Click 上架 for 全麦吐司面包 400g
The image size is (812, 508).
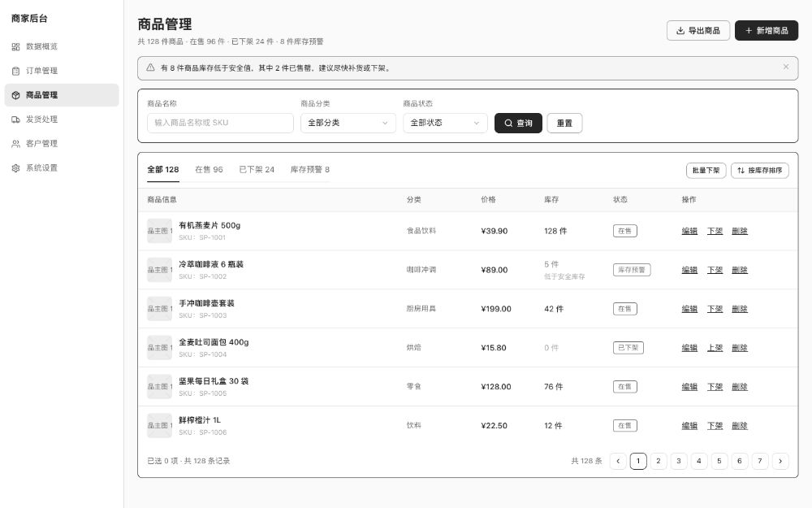tap(715, 348)
